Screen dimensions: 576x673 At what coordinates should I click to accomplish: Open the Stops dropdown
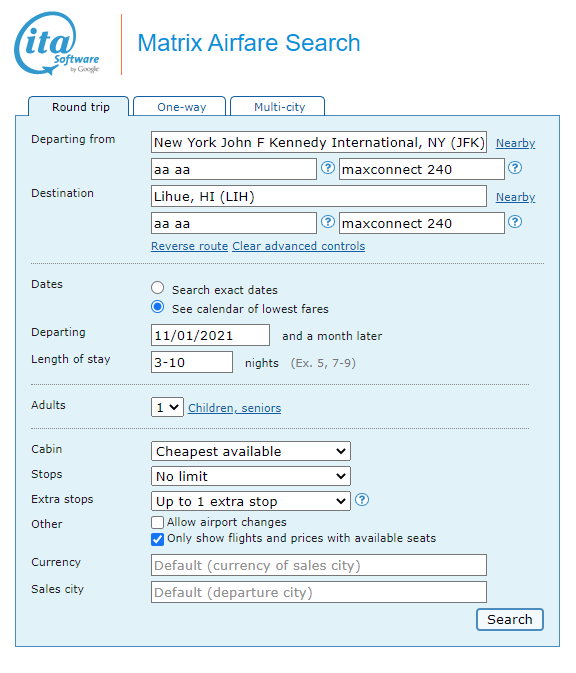click(251, 476)
